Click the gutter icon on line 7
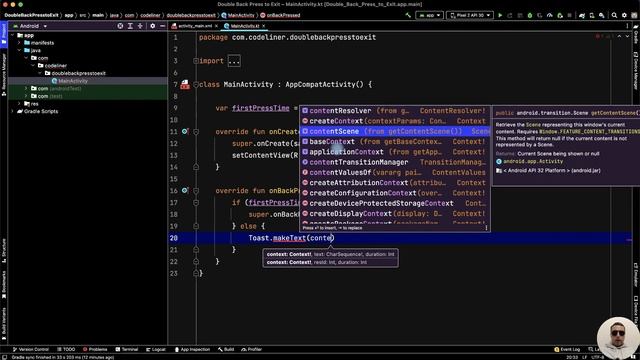640x360 pixels. click(x=185, y=84)
